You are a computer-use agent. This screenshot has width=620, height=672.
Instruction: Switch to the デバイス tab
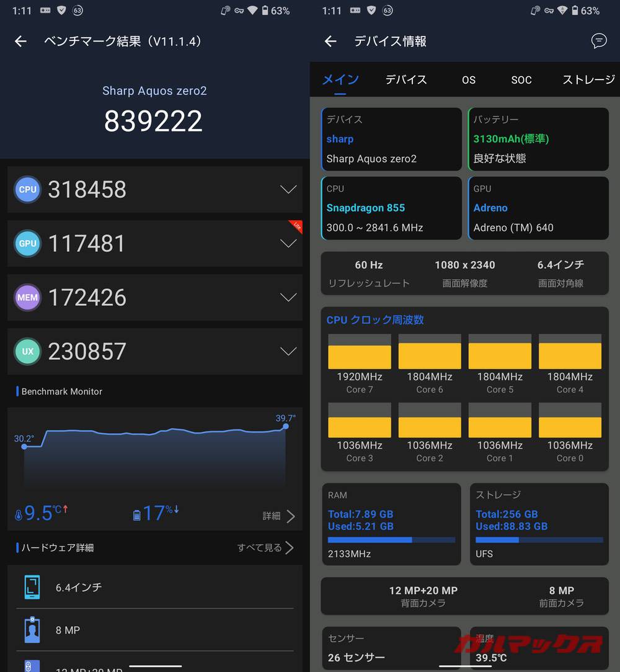pyautogui.click(x=406, y=79)
